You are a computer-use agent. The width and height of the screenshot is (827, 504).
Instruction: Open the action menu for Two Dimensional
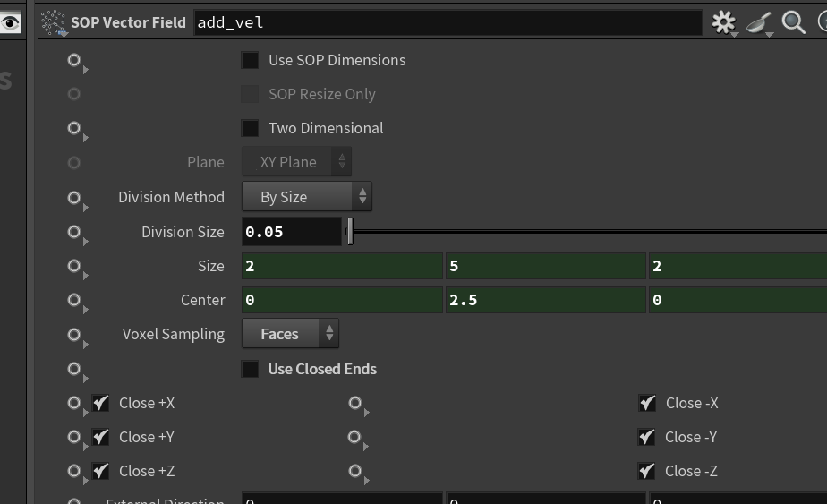[x=77, y=131]
